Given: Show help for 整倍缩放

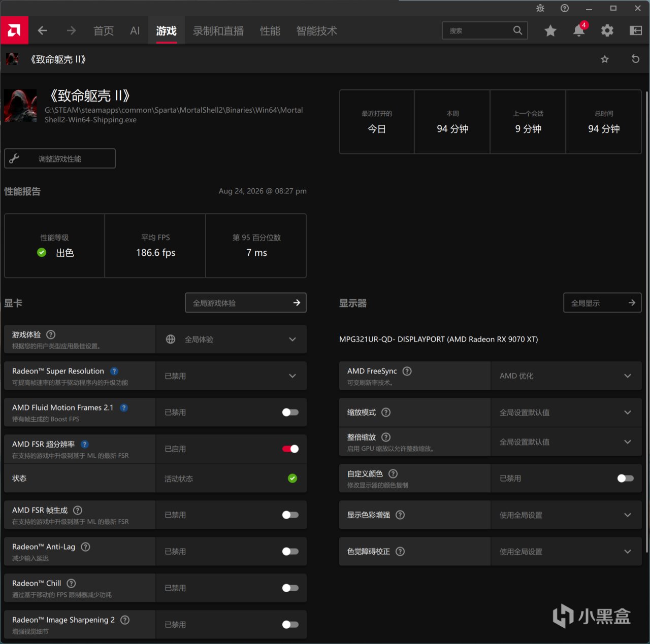Looking at the screenshot, I should click(x=386, y=437).
